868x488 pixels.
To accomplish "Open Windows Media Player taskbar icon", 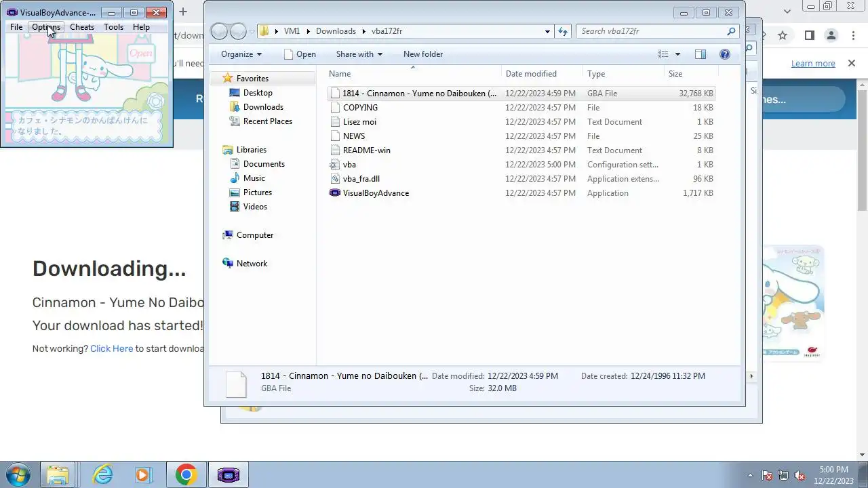I will pyautogui.click(x=142, y=474).
